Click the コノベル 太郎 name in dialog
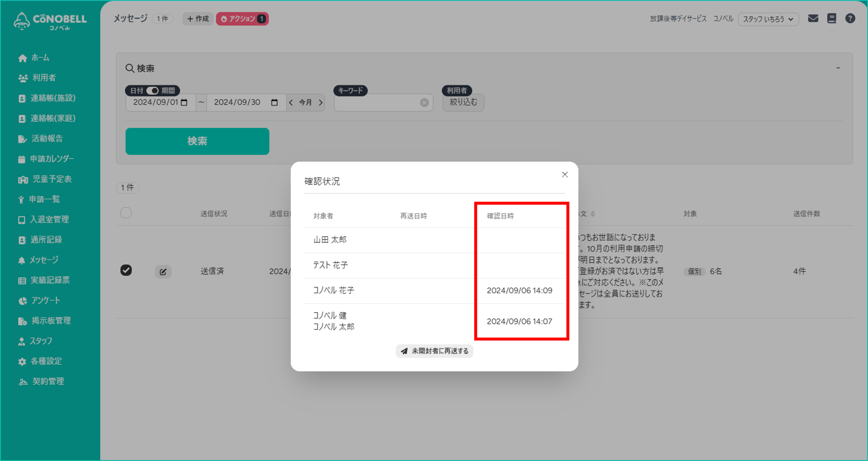This screenshot has height=461, width=868. coord(334,327)
